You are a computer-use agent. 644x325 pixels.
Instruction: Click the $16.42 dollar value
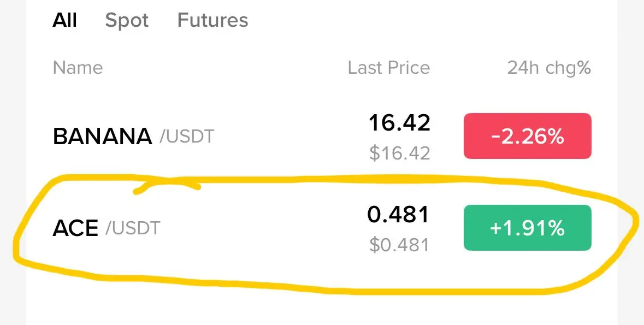(x=400, y=153)
